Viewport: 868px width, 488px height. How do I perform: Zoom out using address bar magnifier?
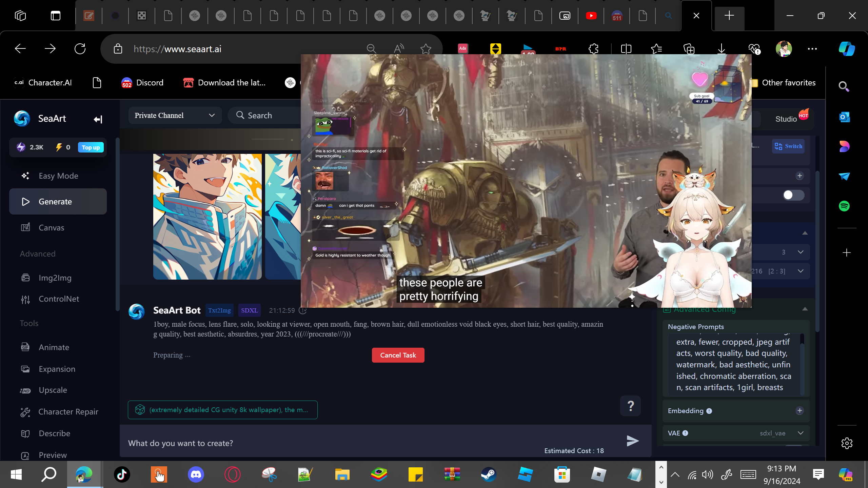[372, 49]
